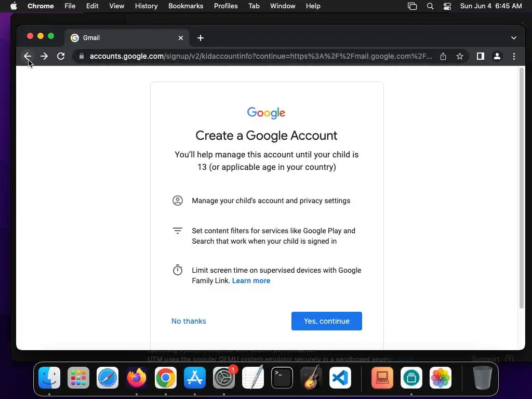This screenshot has height=399, width=532.
Task: Open the Window menu
Action: (x=283, y=6)
